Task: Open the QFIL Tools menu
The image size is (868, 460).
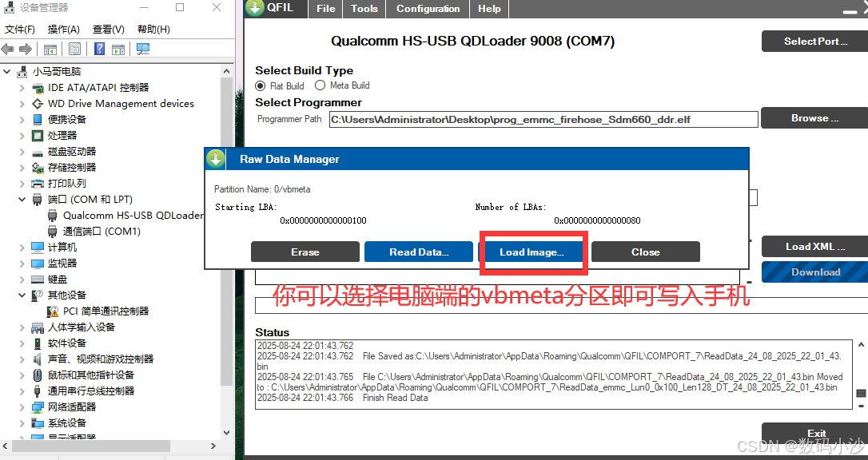Action: click(x=364, y=9)
